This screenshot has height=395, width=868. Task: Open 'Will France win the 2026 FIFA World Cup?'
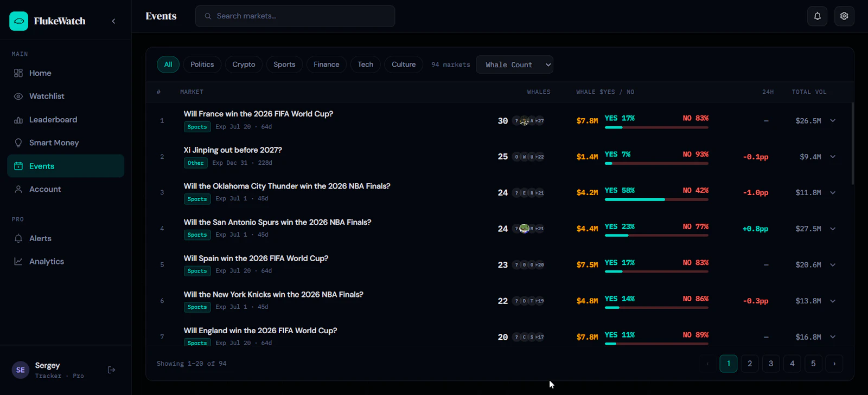coord(258,114)
